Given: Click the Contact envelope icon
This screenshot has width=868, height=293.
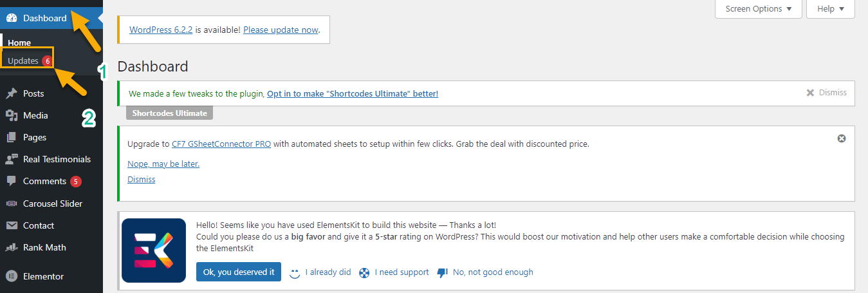Looking at the screenshot, I should [x=12, y=225].
